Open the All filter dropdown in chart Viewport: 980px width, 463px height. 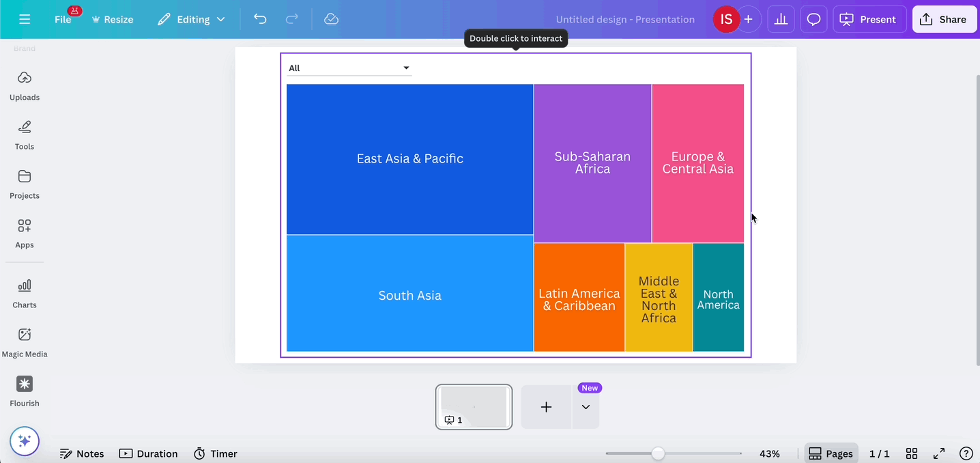(x=349, y=68)
